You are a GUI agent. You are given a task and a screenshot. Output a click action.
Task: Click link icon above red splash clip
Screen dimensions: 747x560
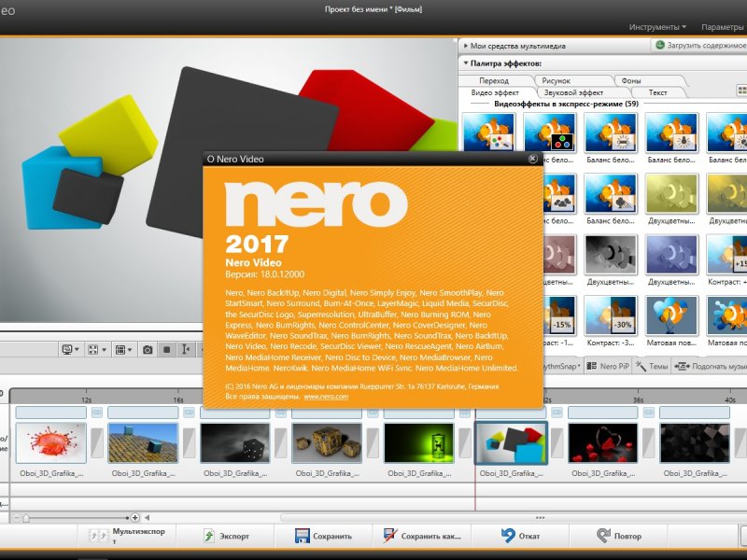pyautogui.click(x=97, y=412)
